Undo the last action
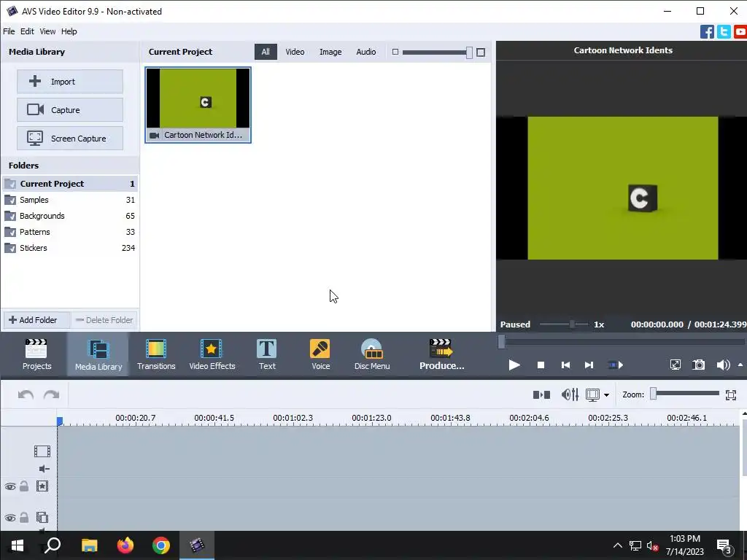Viewport: 747px width, 560px height. point(26,394)
